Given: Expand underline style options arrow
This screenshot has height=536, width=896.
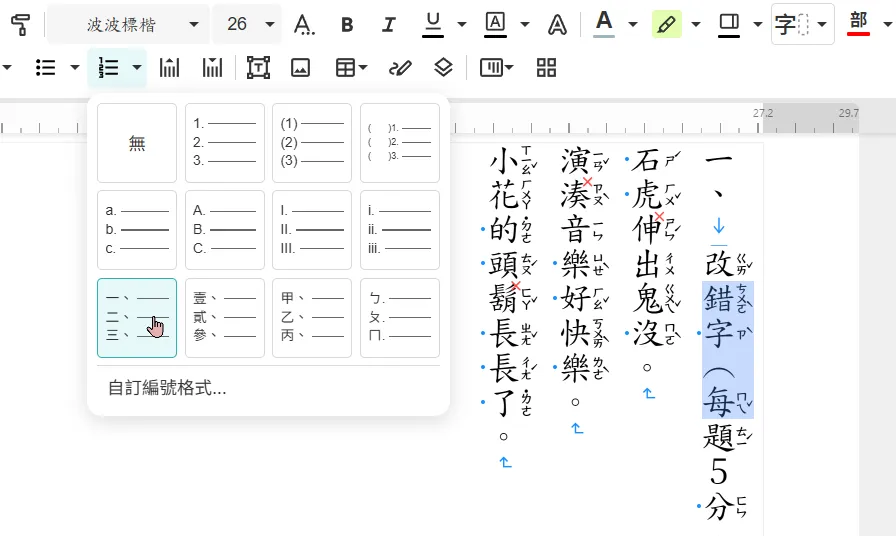Looking at the screenshot, I should coord(462,25).
